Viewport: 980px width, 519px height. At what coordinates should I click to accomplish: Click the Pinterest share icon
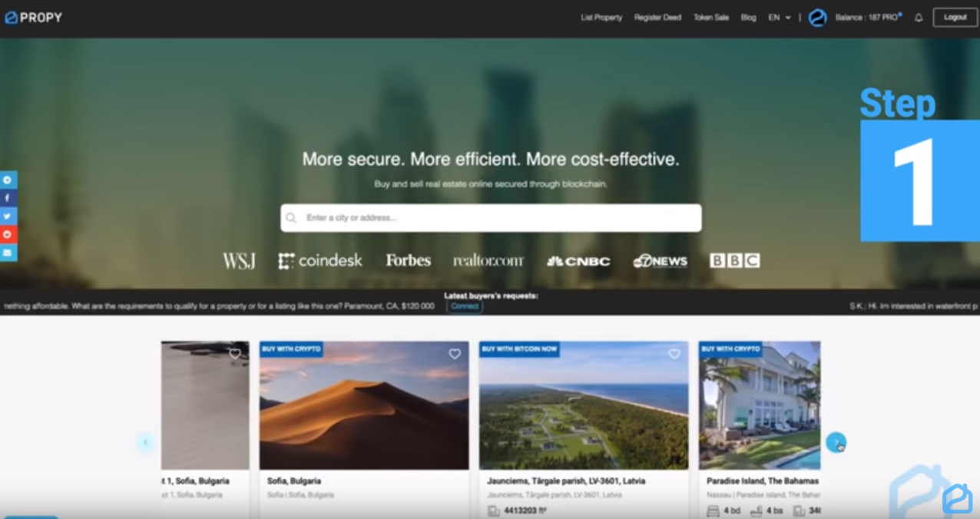[x=8, y=234]
